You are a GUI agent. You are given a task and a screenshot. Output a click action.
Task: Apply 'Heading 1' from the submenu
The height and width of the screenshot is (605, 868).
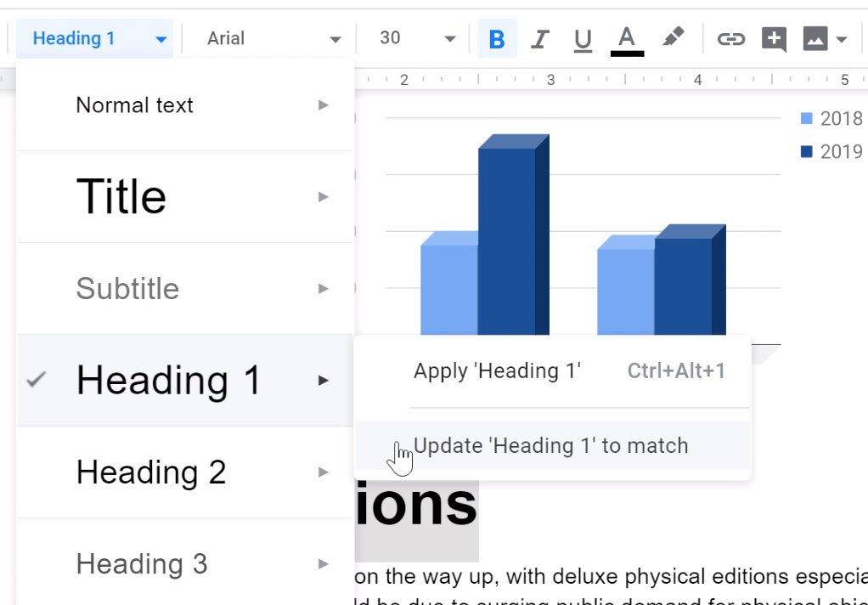click(497, 370)
